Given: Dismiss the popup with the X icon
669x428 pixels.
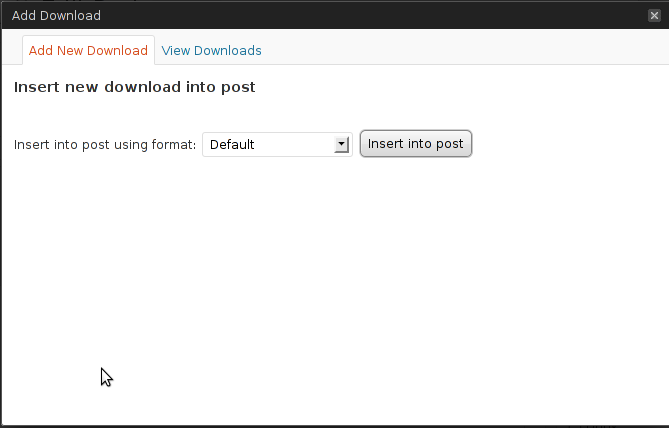Looking at the screenshot, I should coord(654,16).
